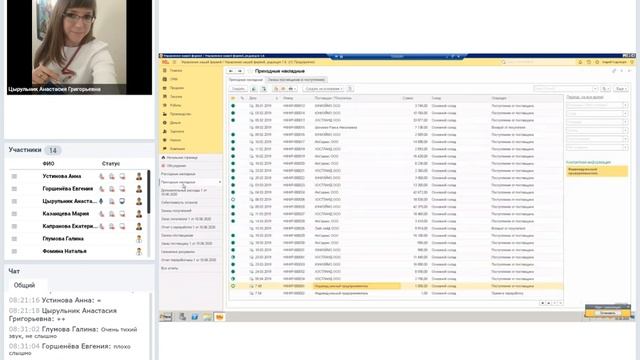Click the yellow 1C icon in Windows taskbar
Viewport: 640px width, 360px height.
click(x=219, y=317)
